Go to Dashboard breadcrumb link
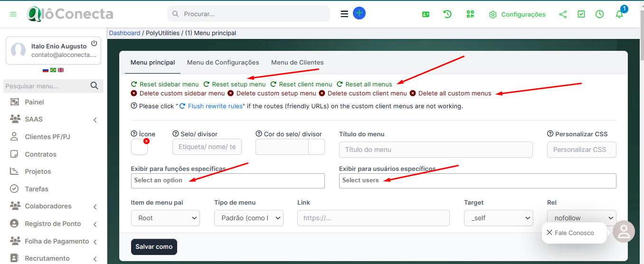 click(x=124, y=33)
